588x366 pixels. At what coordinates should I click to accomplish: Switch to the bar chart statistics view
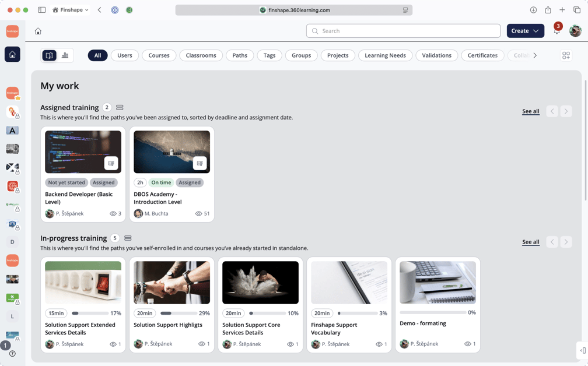(65, 55)
